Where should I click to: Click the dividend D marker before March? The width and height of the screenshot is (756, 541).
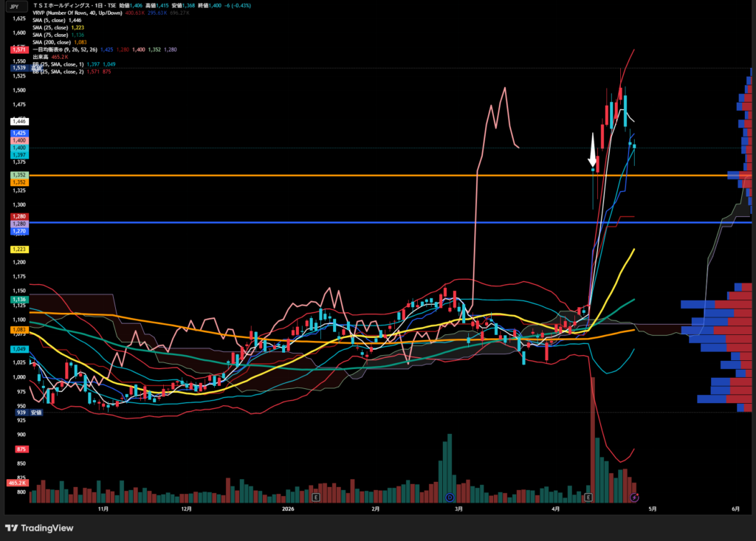(450, 498)
